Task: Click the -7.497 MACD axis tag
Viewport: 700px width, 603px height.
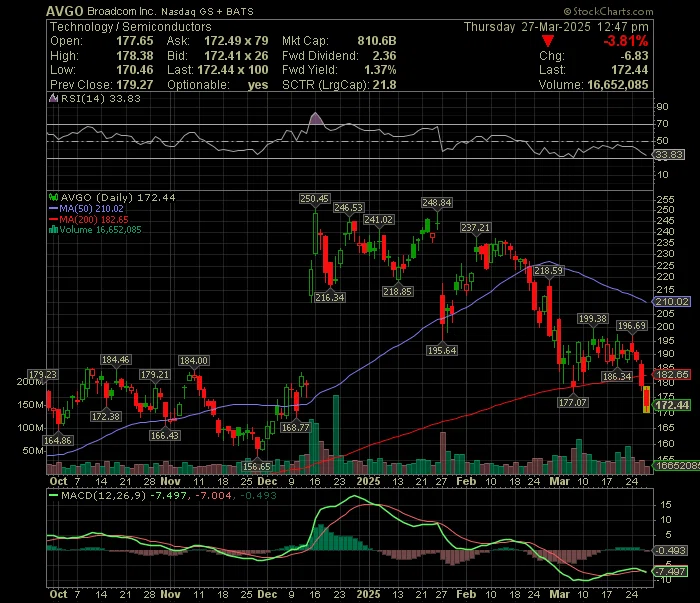Action: [x=669, y=572]
